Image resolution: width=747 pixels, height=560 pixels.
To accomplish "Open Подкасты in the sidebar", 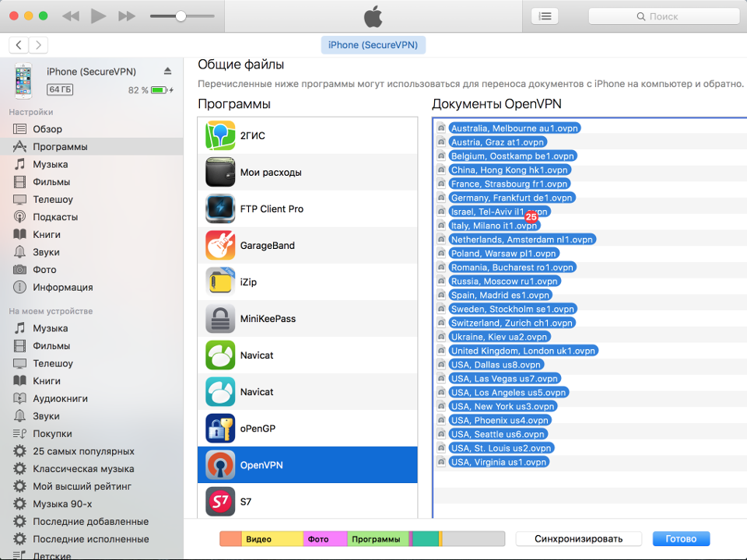I will point(92,217).
